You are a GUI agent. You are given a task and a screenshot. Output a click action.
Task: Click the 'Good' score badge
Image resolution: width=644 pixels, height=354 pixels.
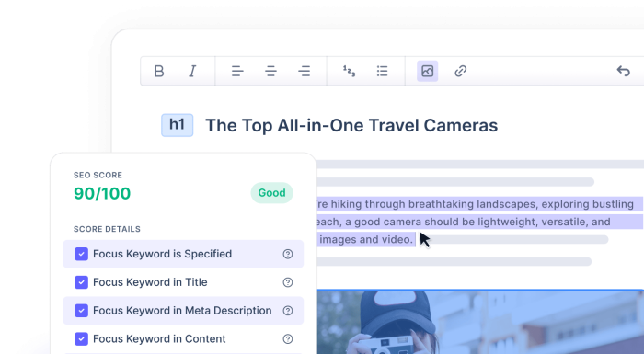coord(272,192)
